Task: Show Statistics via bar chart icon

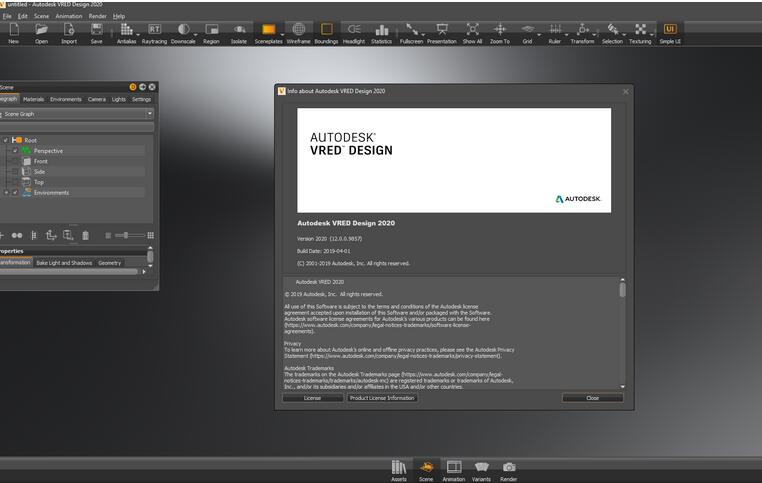Action: pyautogui.click(x=381, y=30)
